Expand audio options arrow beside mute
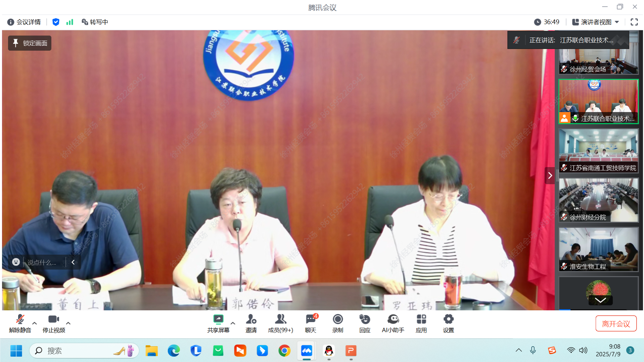Image resolution: width=644 pixels, height=362 pixels. [35, 323]
